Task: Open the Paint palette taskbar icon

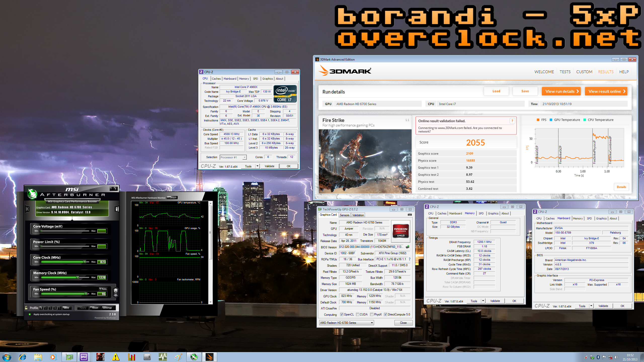Action: (178, 357)
